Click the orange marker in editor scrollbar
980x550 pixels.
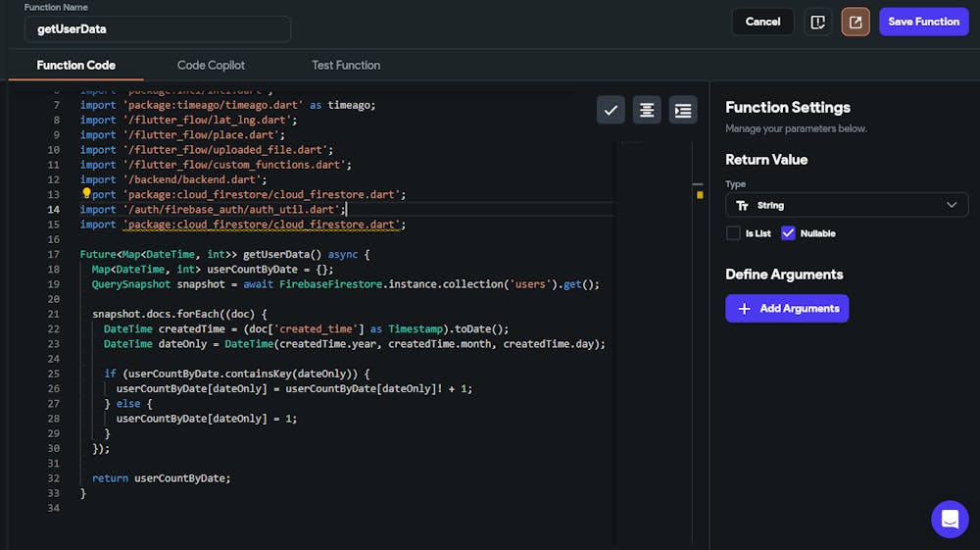click(700, 195)
